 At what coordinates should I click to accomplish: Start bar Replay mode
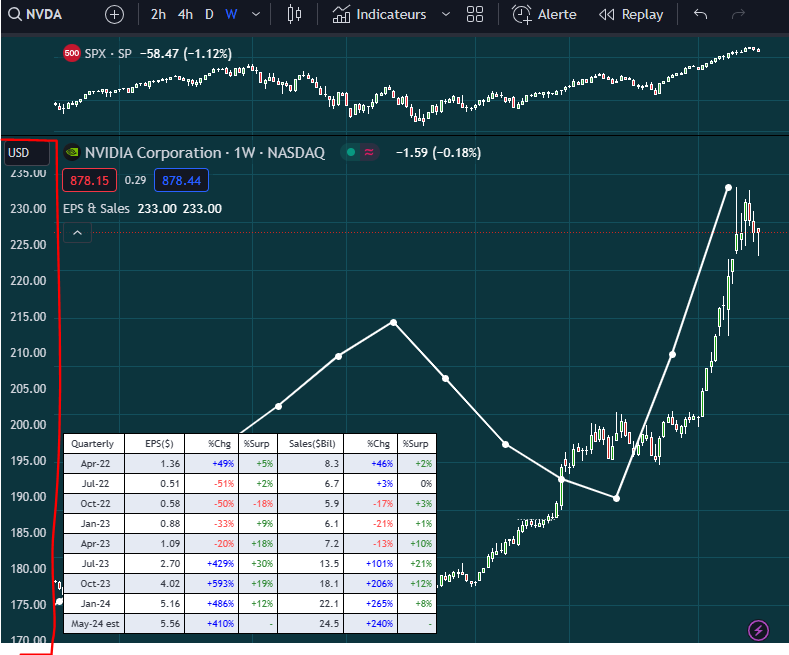tap(631, 14)
